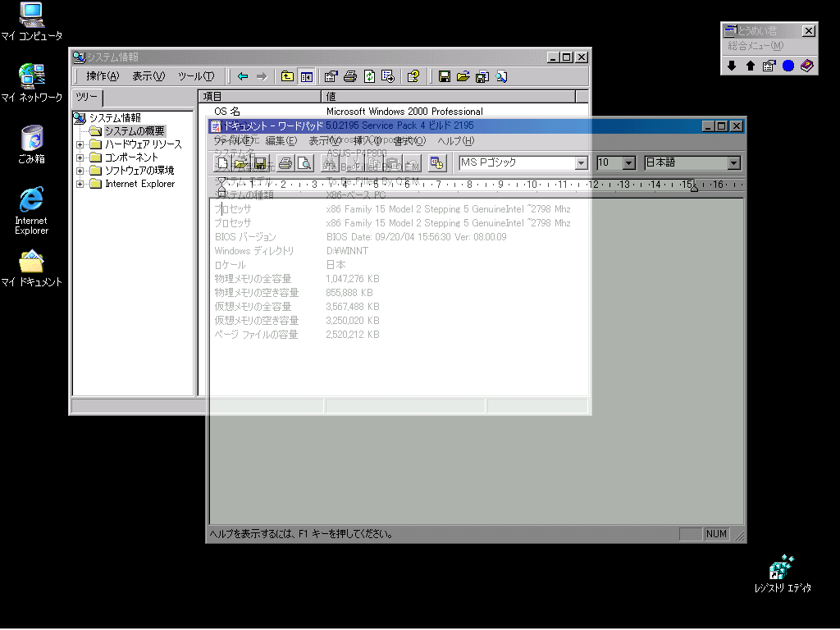Screen dimensions: 840x630
Task: Click the Forward arrow in System Information toolbar
Action: 262,76
